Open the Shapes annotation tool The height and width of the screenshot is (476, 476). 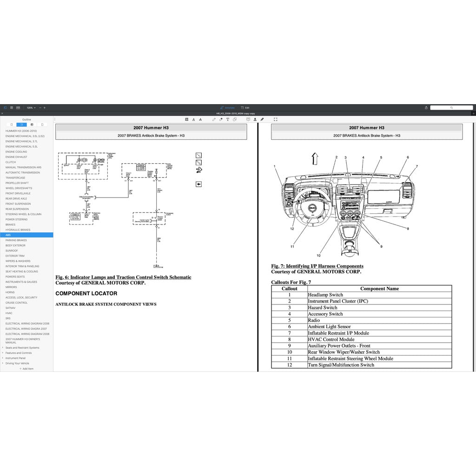(235, 119)
